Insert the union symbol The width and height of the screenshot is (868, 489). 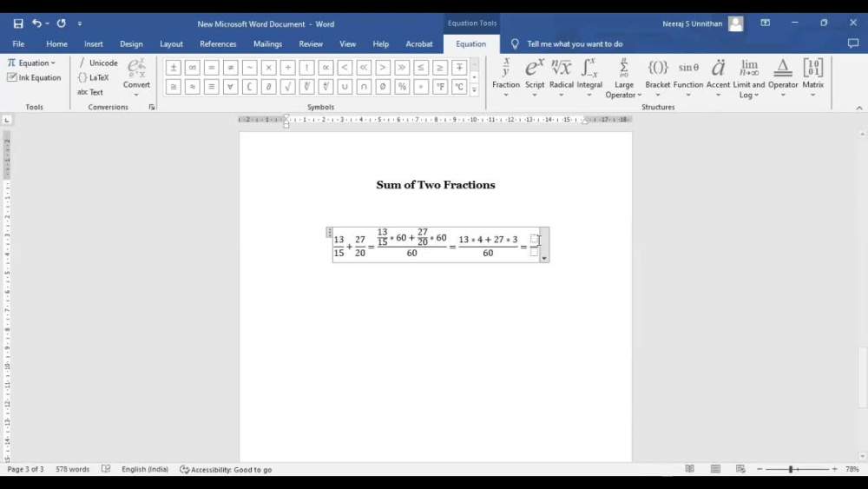coord(345,87)
